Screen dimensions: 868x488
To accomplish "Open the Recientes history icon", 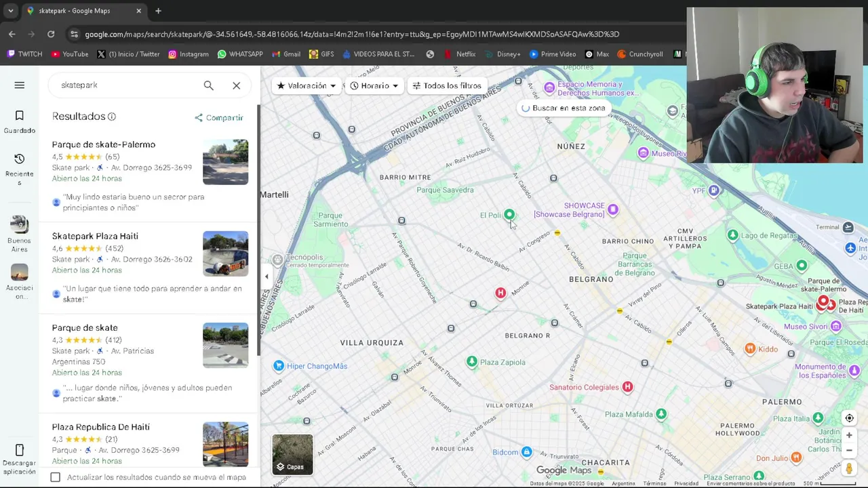I will point(19,159).
